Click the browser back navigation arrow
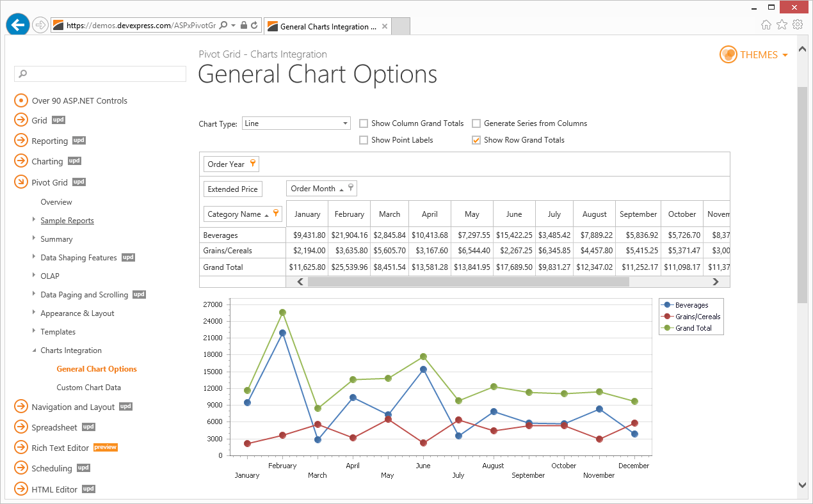Viewport: 813px width, 504px height. tap(17, 24)
